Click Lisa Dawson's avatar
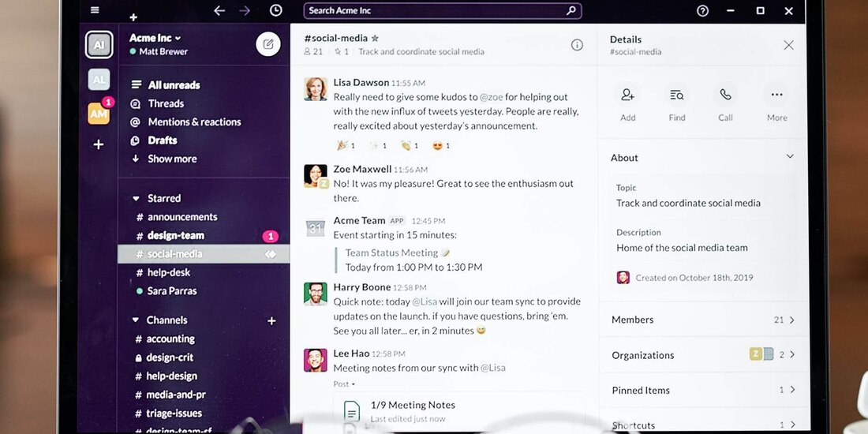The height and width of the screenshot is (434, 868). [316, 89]
